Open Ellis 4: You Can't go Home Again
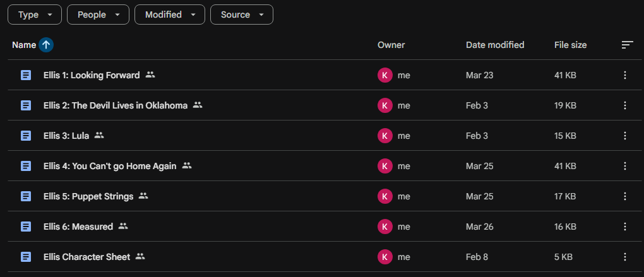 (110, 166)
